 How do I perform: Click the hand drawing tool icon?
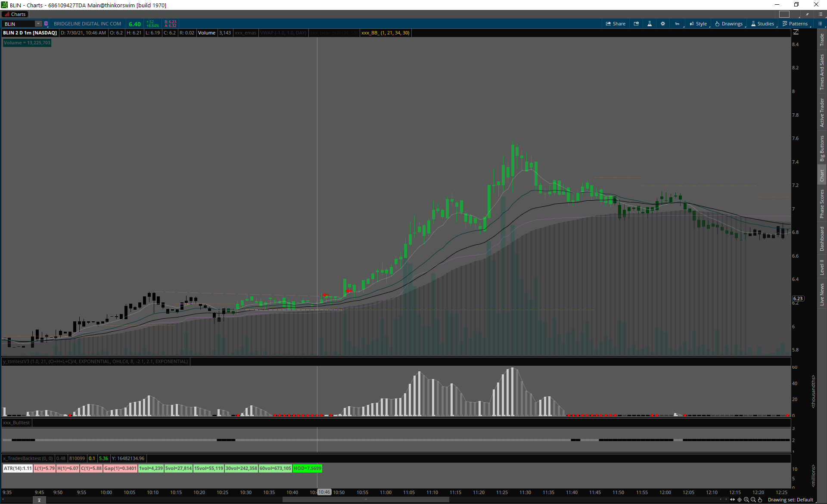coord(760,500)
